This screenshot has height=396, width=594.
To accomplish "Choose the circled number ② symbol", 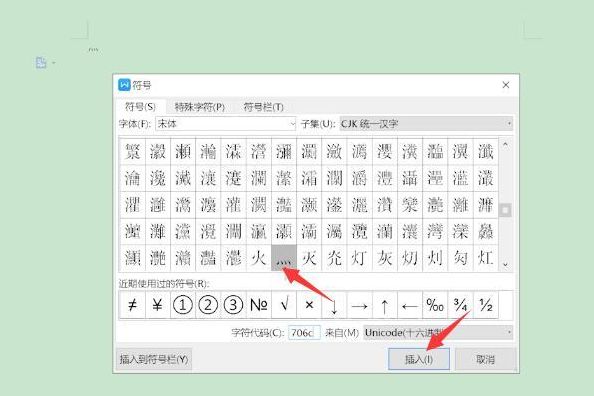I will pos(208,305).
